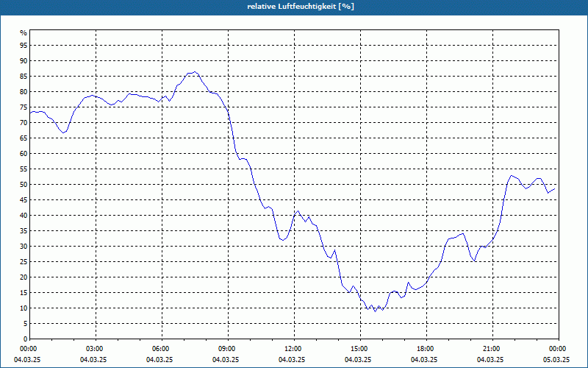
Task: Select the 15:00 time axis label
Action: 360,349
